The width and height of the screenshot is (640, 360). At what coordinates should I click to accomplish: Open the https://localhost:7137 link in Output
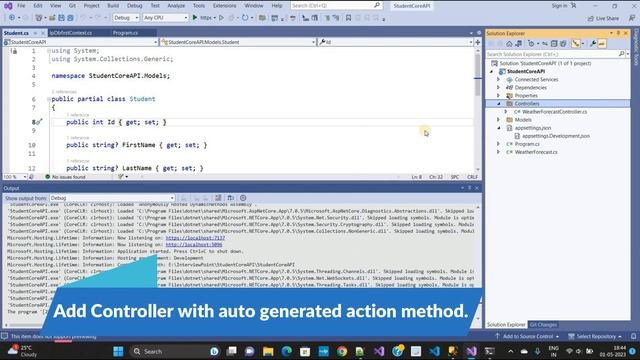click(x=195, y=238)
